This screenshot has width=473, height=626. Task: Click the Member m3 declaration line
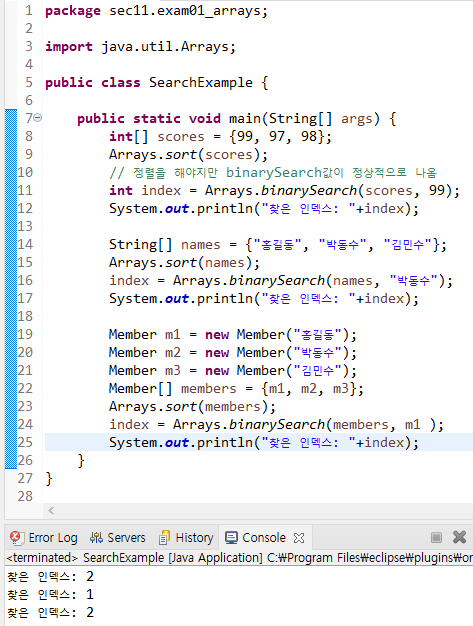tap(233, 370)
